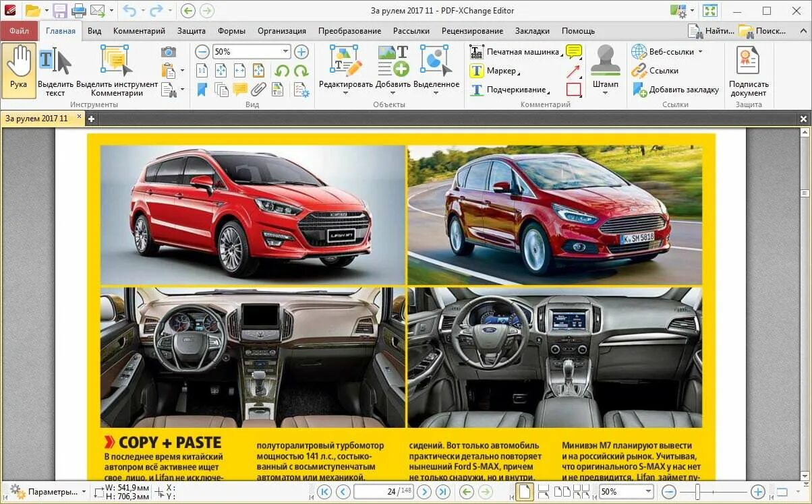This screenshot has height=504, width=812.
Task: Expand UI options dropdown near title
Action: coord(693,11)
